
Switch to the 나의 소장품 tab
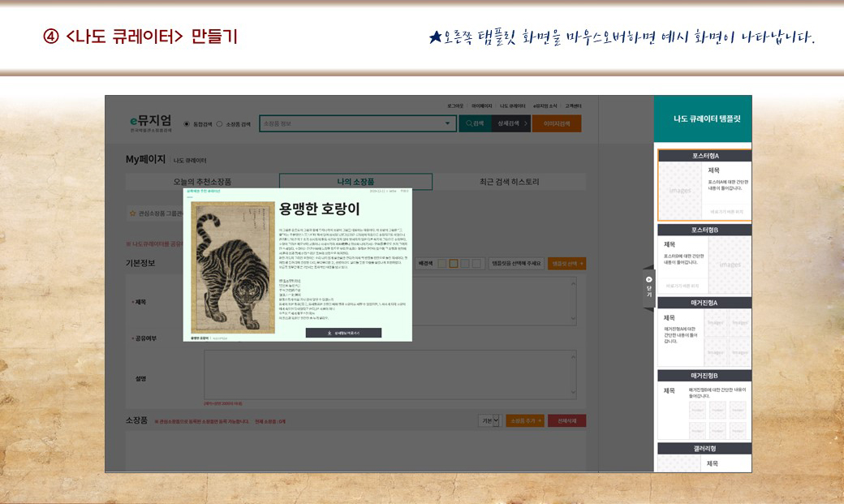coord(355,182)
